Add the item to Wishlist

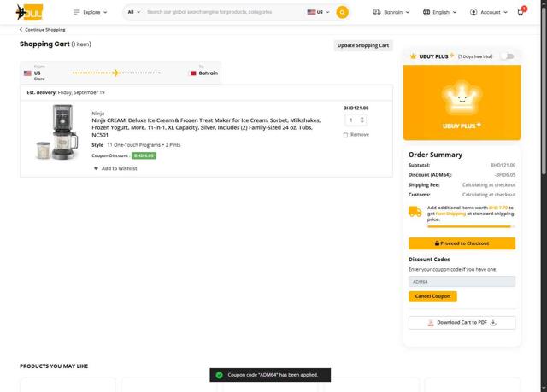pos(115,168)
